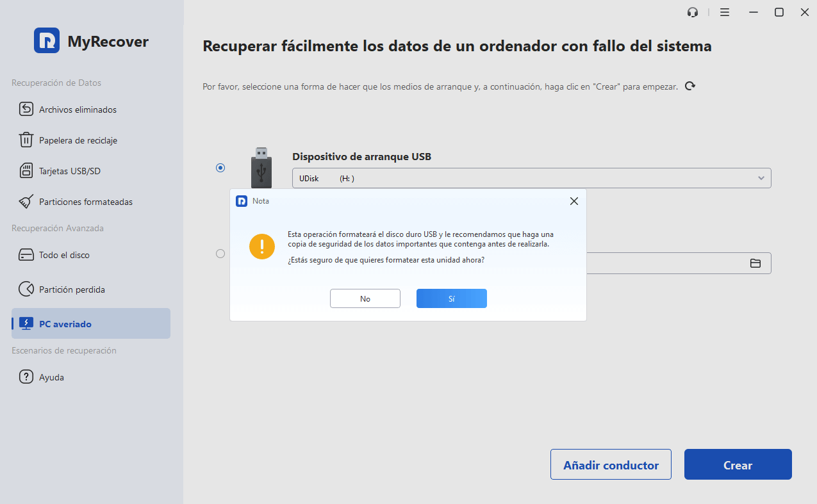This screenshot has width=817, height=504.
Task: Go to Tarjetas USB/SD
Action: tap(69, 171)
